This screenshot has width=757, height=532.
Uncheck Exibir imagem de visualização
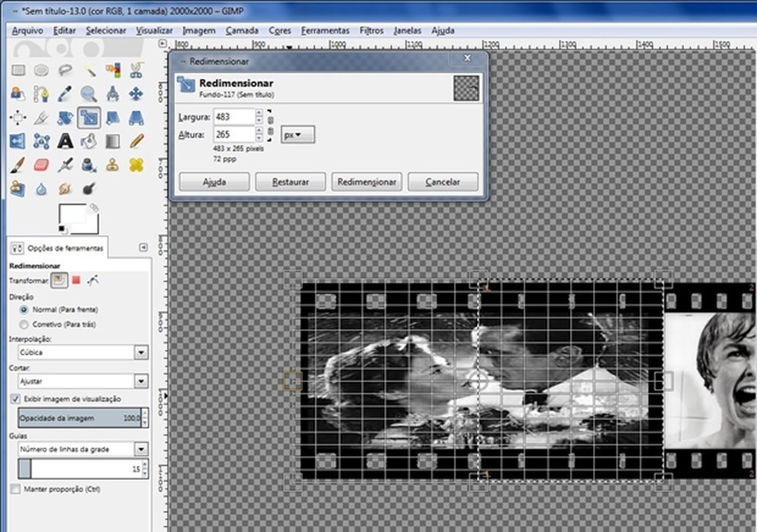pyautogui.click(x=16, y=399)
